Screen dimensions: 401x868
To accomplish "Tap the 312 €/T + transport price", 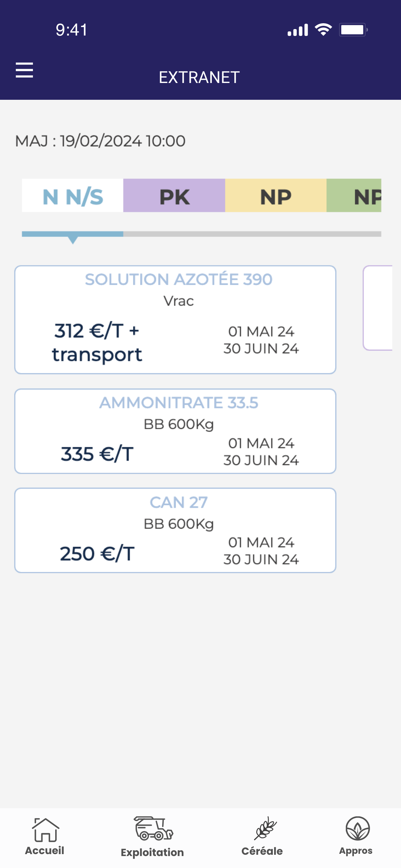I will tap(97, 342).
